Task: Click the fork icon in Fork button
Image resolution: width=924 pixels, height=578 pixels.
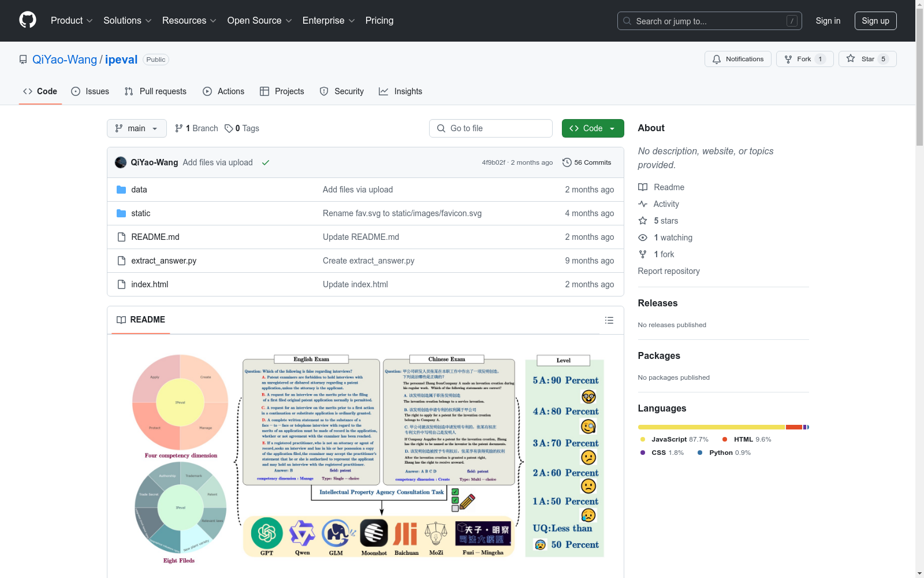Action: pyautogui.click(x=788, y=59)
